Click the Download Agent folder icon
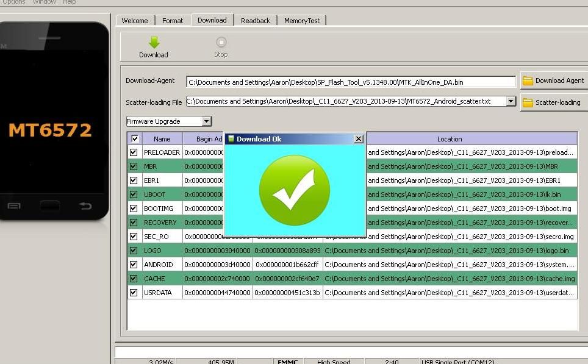Image resolution: width=588 pixels, height=364 pixels. pyautogui.click(x=528, y=80)
